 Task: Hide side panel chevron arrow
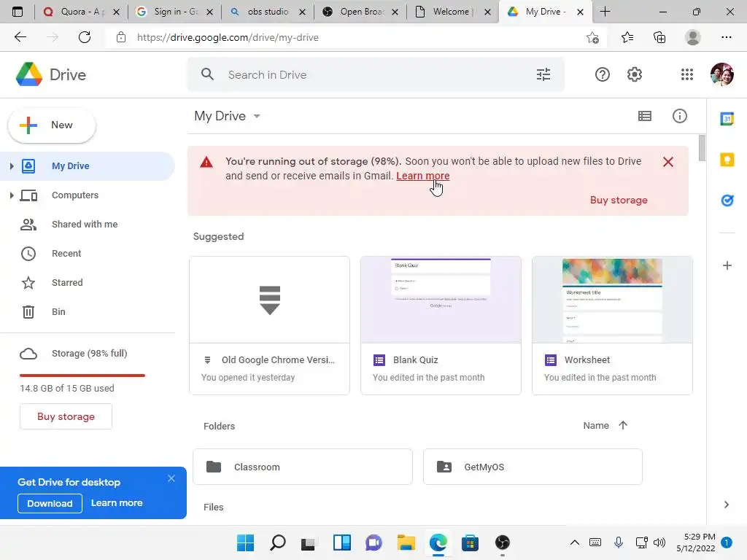(x=726, y=505)
